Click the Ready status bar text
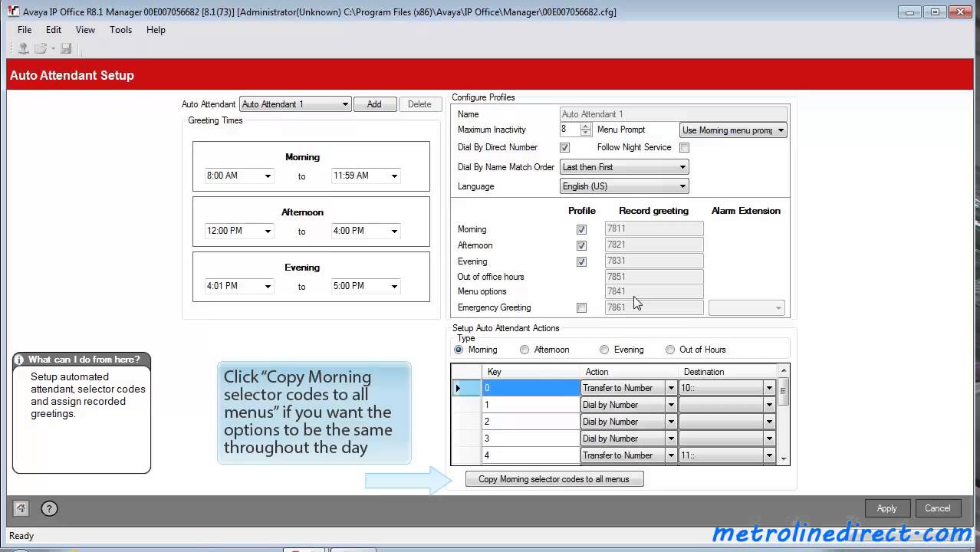The height and width of the screenshot is (552, 980). (21, 536)
